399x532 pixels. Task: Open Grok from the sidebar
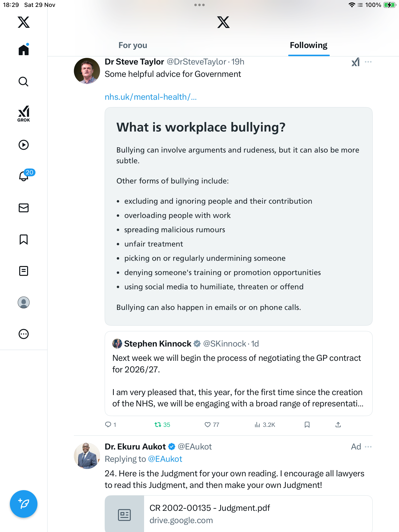click(24, 114)
